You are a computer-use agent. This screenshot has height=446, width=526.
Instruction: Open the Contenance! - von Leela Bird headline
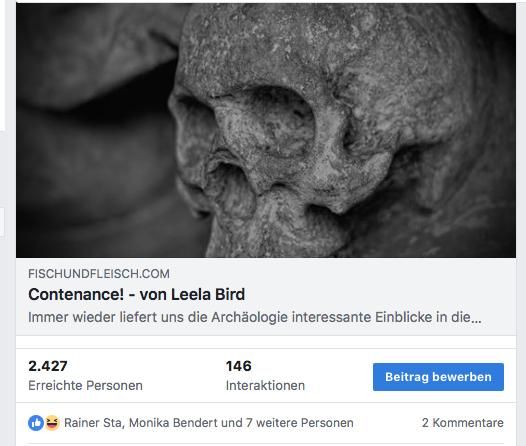coord(137,294)
